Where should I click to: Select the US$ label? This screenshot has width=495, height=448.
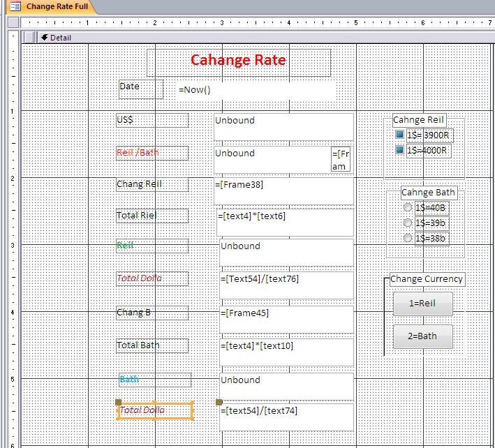[x=152, y=120]
